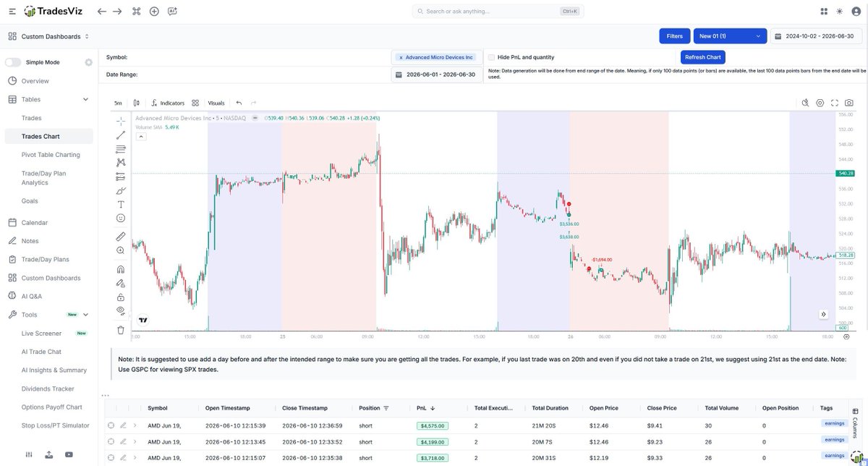Select the crosshair cursor tool
Screen dimensions: 868x466
coord(121,120)
